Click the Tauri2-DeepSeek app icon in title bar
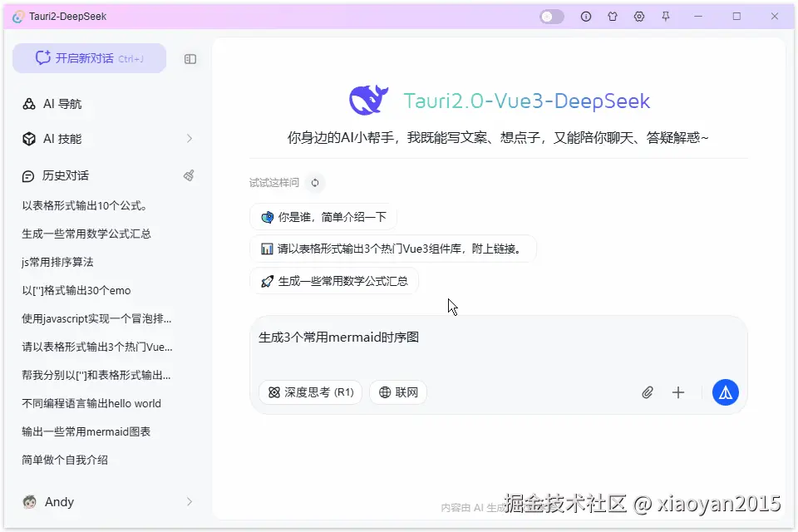 (18, 17)
